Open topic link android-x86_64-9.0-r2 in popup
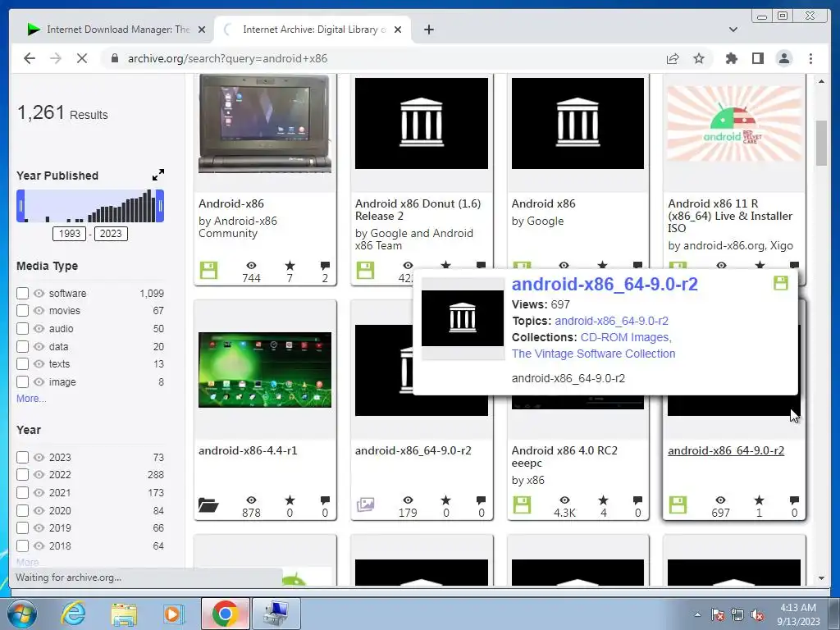The height and width of the screenshot is (630, 840). coord(611,321)
